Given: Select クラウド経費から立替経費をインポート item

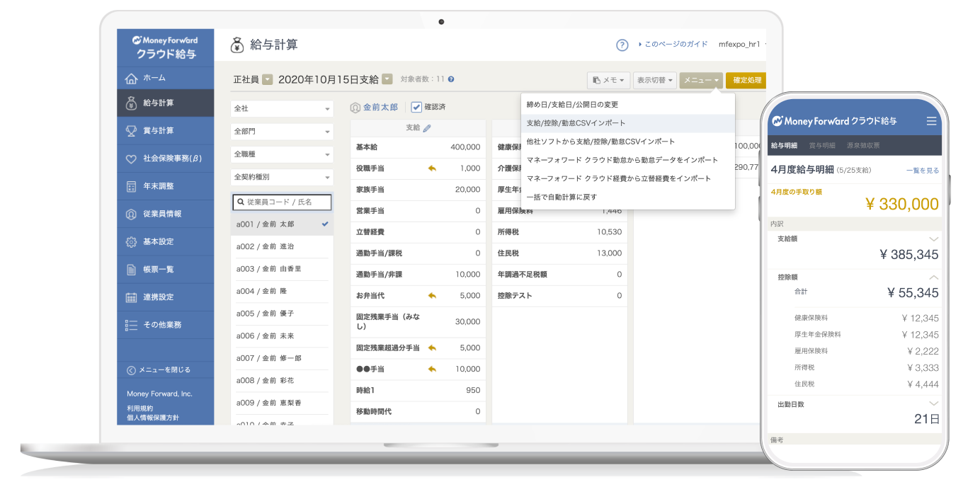Looking at the screenshot, I should coord(628,178).
